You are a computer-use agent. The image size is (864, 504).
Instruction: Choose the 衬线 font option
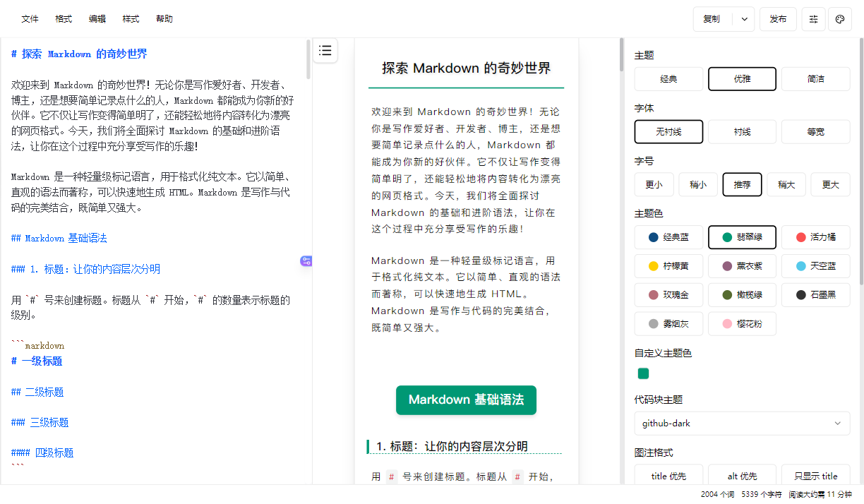742,132
